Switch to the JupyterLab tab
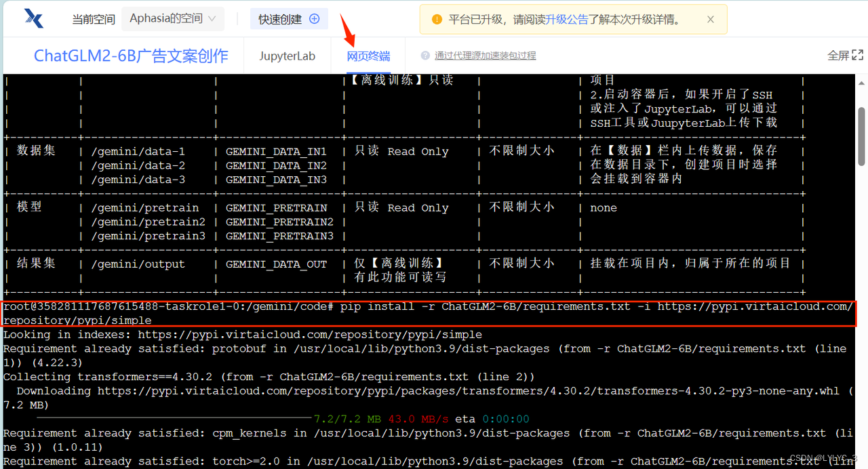The height and width of the screenshot is (469, 868). pos(288,56)
